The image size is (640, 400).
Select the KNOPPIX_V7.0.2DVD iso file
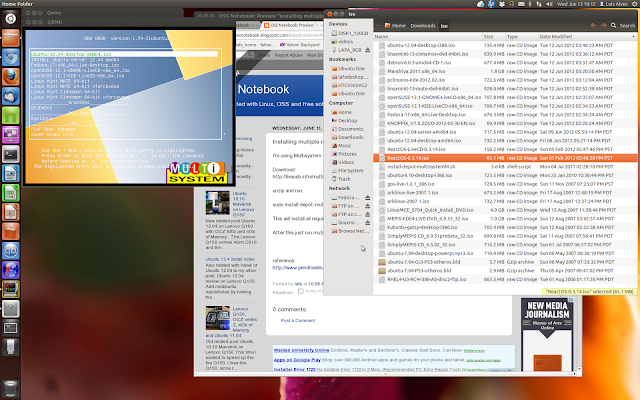[505, 123]
